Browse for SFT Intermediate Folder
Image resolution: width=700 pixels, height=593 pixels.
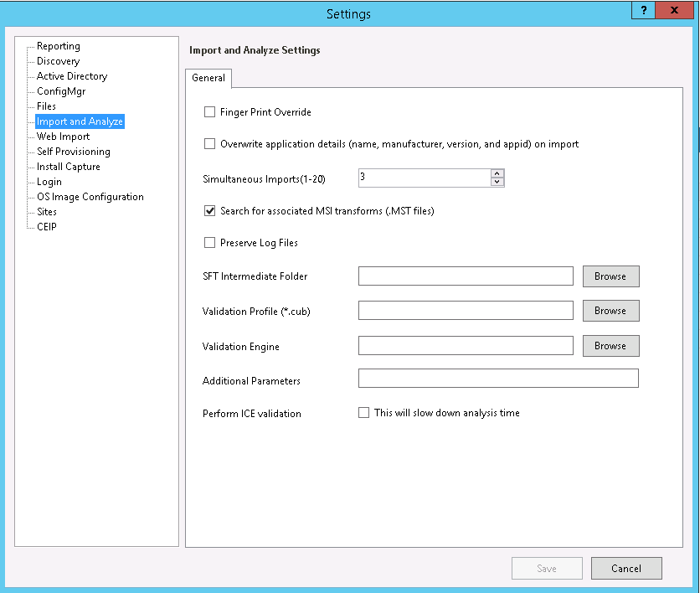tap(610, 276)
